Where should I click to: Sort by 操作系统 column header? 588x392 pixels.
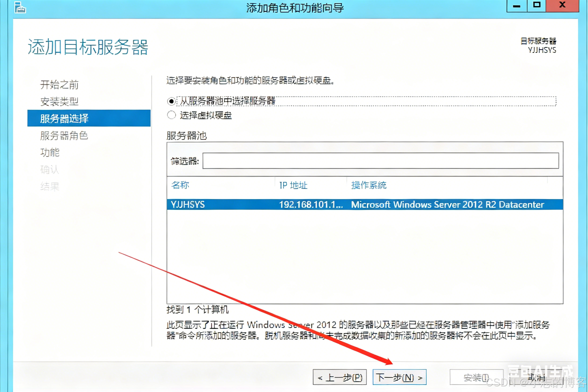point(369,185)
